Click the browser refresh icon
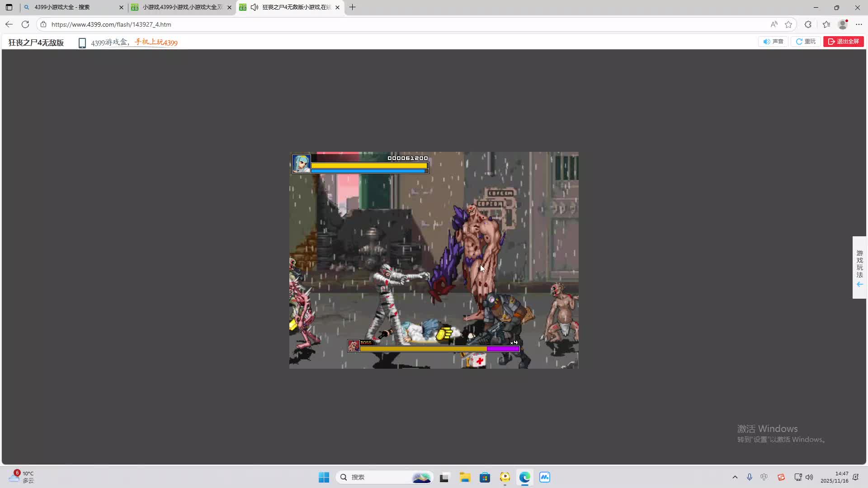Viewport: 868px width, 488px height. click(25, 24)
